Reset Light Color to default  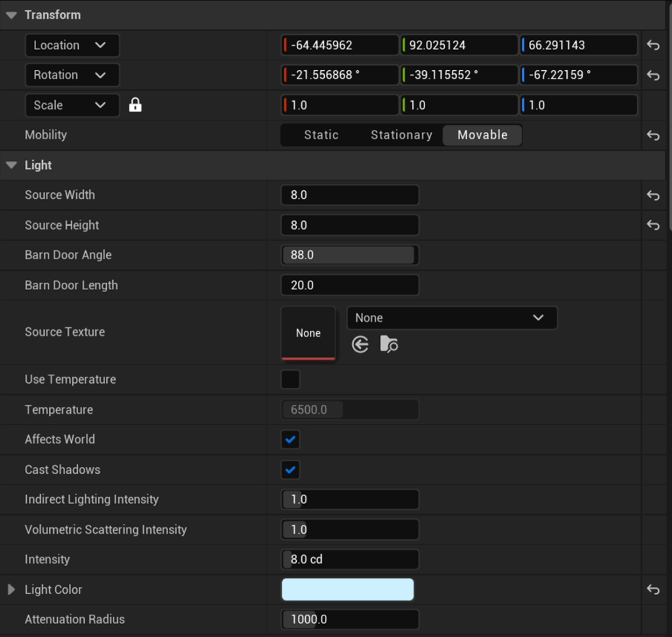pos(653,590)
